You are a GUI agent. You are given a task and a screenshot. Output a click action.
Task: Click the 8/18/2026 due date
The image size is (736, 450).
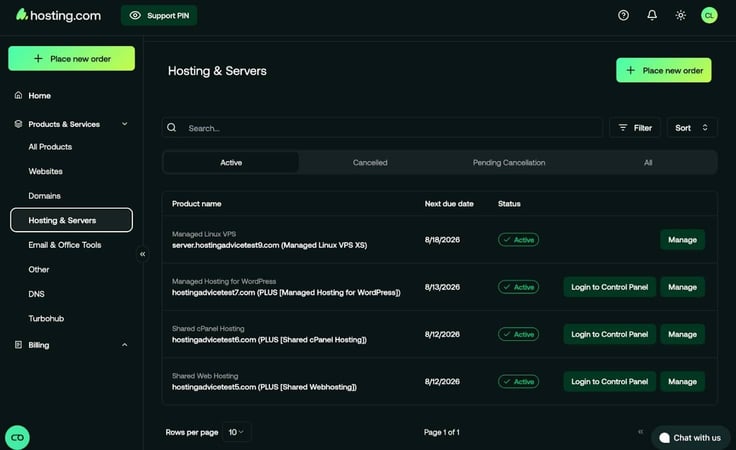coord(442,240)
